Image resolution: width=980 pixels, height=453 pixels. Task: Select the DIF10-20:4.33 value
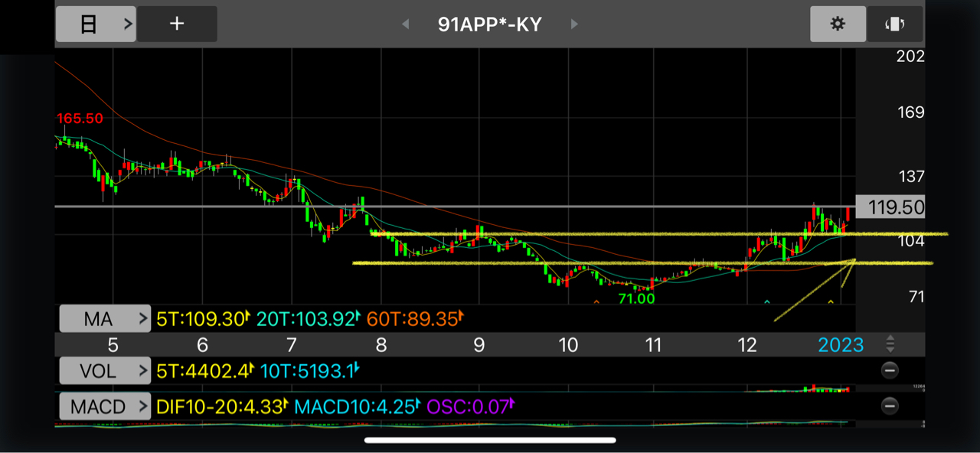click(x=222, y=406)
